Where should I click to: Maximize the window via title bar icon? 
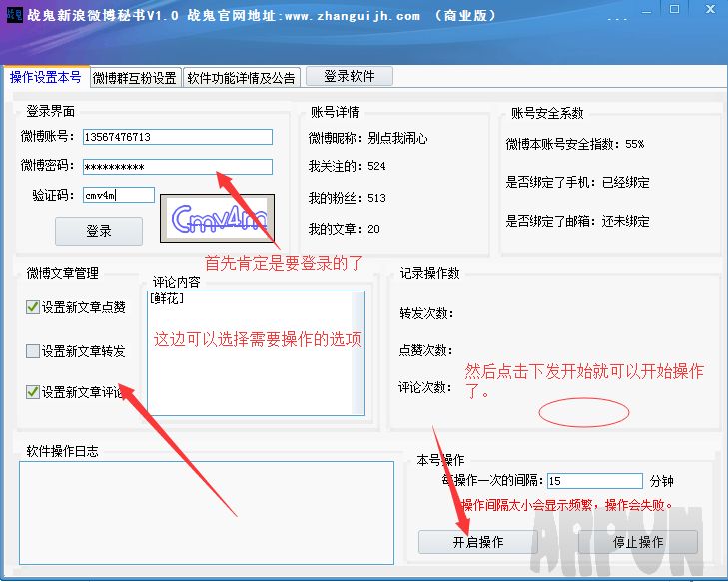[675, 9]
